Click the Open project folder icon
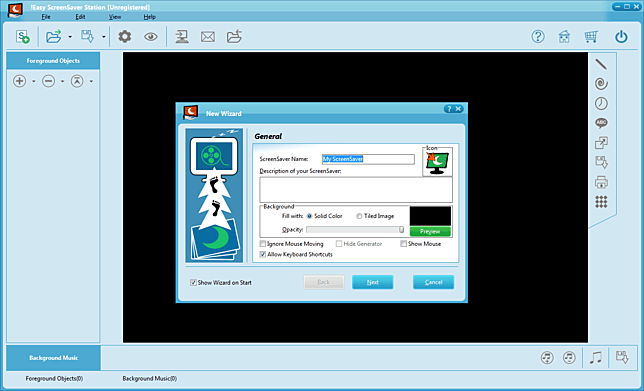This screenshot has width=644, height=391. (53, 37)
